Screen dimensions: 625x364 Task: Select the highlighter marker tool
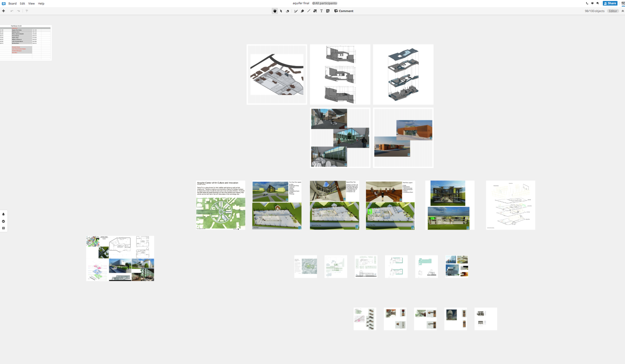tap(302, 11)
